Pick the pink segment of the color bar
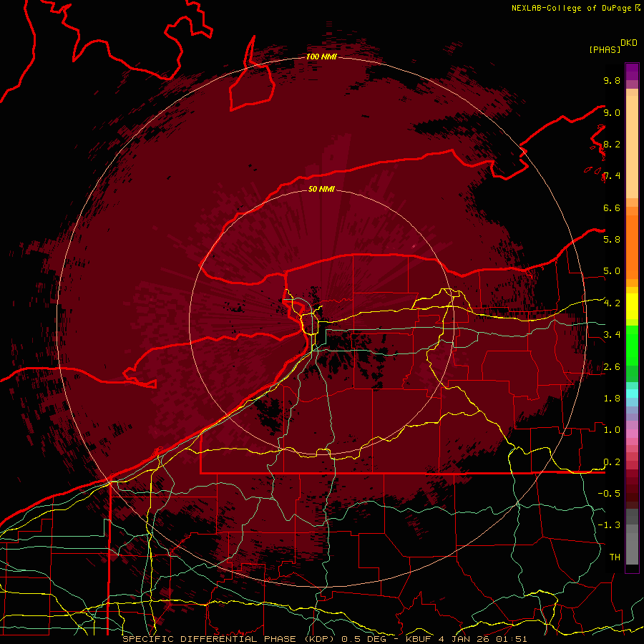 pos(632,434)
